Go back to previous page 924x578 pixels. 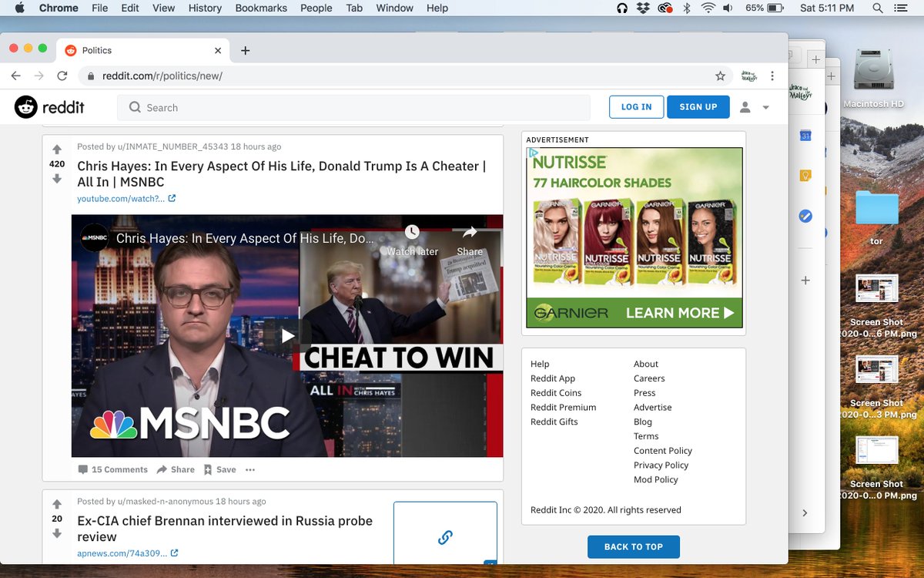[x=16, y=76]
